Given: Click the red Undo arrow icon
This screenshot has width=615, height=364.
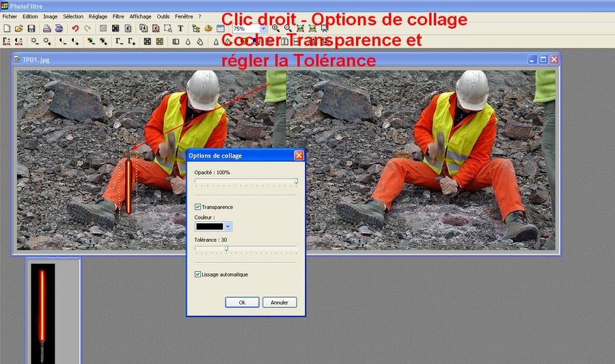Looking at the screenshot, I should coord(75,29).
